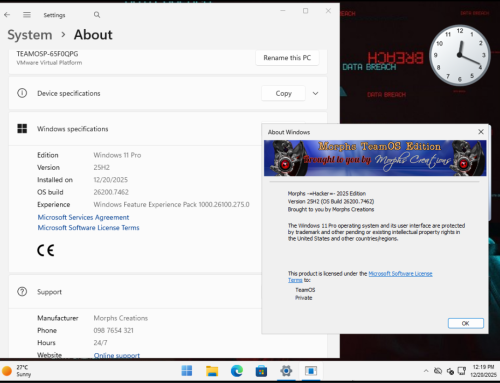The image size is (500, 383).
Task: Switch to the About Windows taskbar app
Action: pyautogui.click(x=311, y=371)
